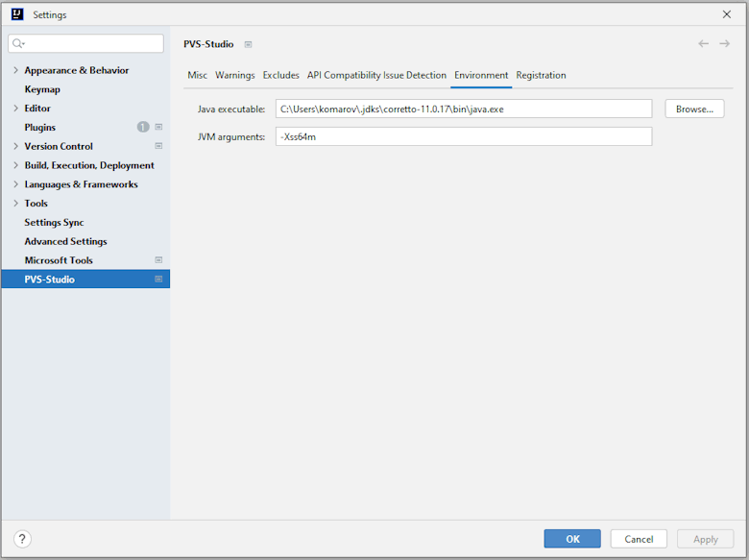Open the help question mark icon
Screen dimensions: 749x560
coord(23,539)
